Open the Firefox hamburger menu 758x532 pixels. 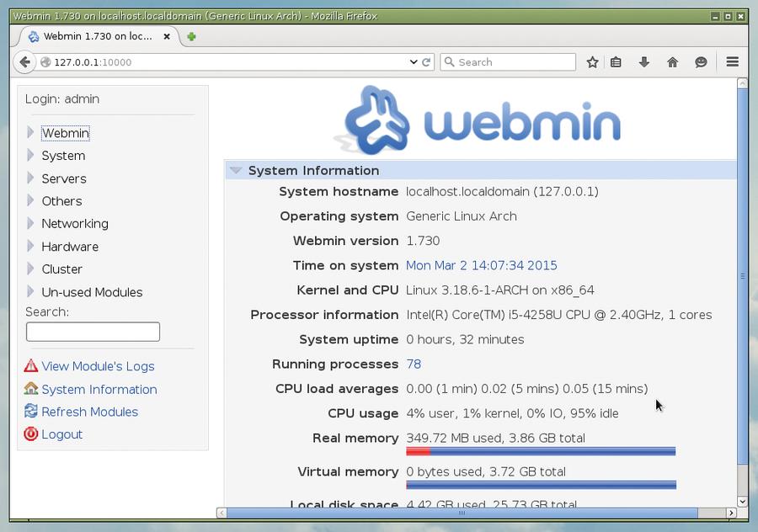733,61
